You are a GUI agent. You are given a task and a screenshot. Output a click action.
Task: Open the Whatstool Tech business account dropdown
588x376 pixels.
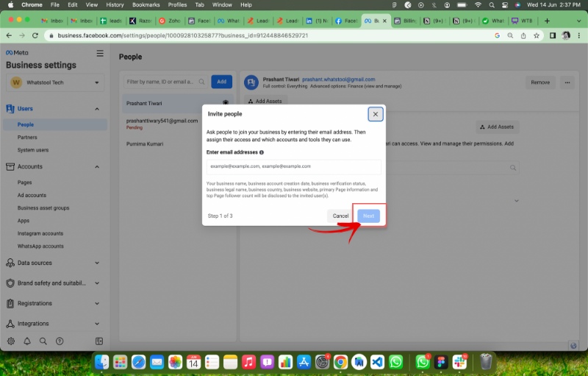(x=55, y=82)
